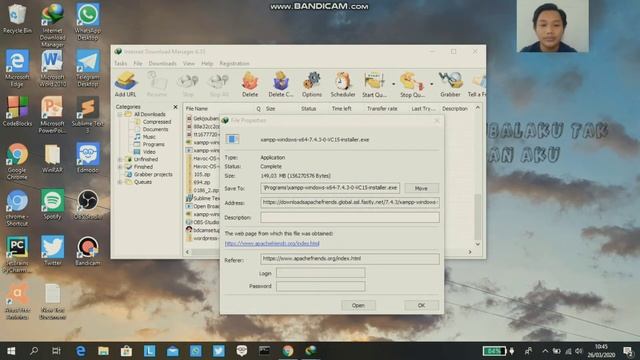640x360 pixels.
Task: Open the View menu in IDM
Action: [x=189, y=63]
